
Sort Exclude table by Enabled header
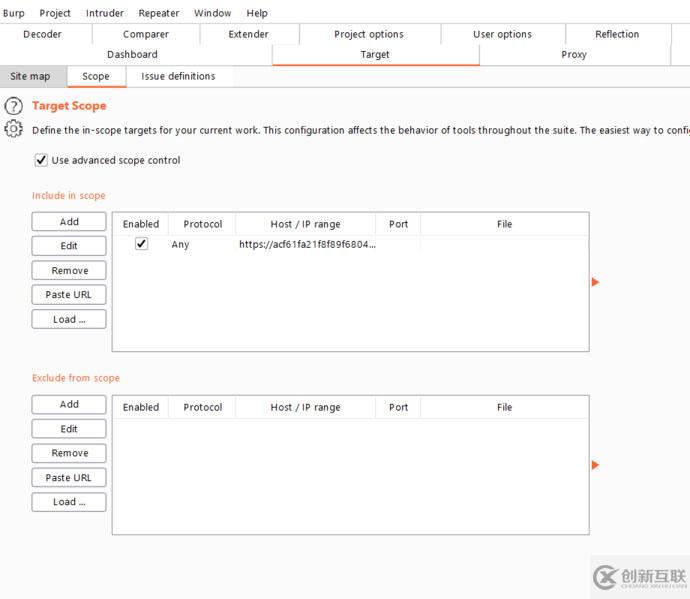[141, 408]
